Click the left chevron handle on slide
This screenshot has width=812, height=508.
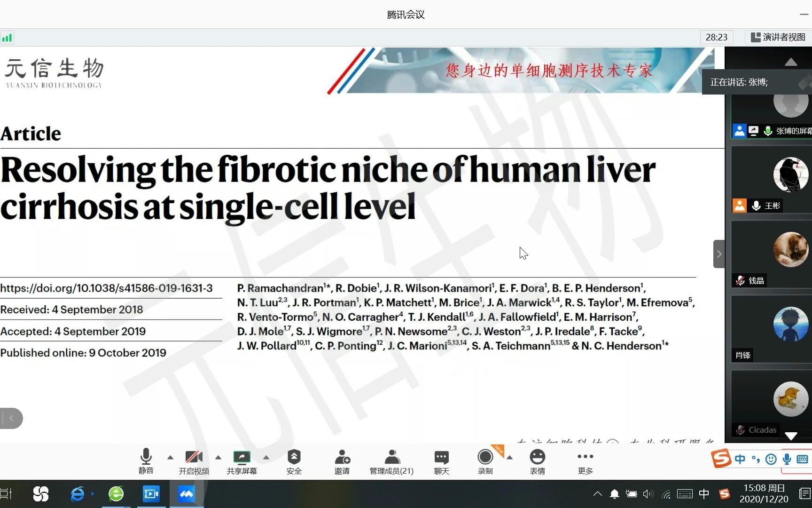pos(11,418)
